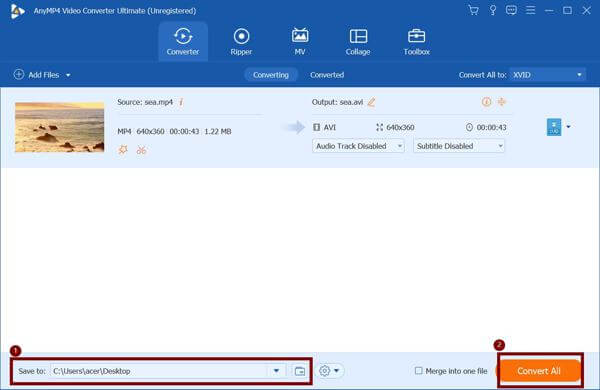Open the MV tab
This screenshot has height=390, width=600.
(300, 42)
